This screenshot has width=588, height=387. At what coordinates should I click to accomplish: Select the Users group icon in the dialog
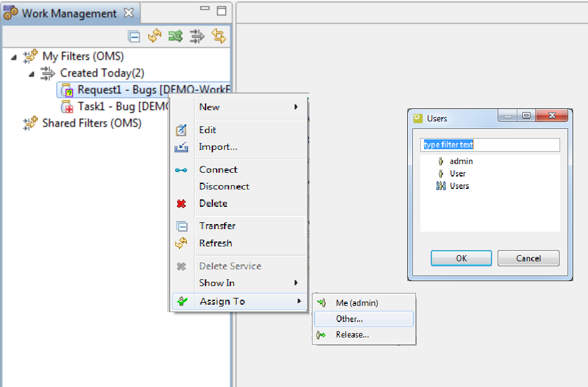441,186
